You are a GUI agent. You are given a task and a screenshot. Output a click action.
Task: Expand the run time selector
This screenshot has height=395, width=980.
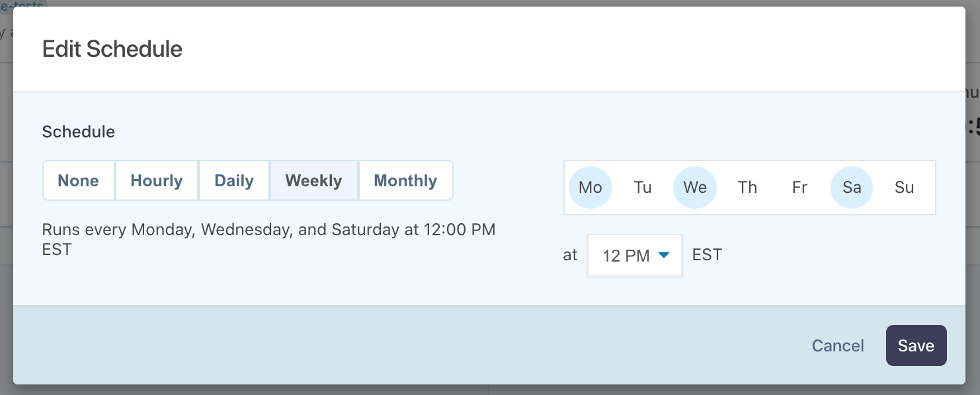[634, 255]
